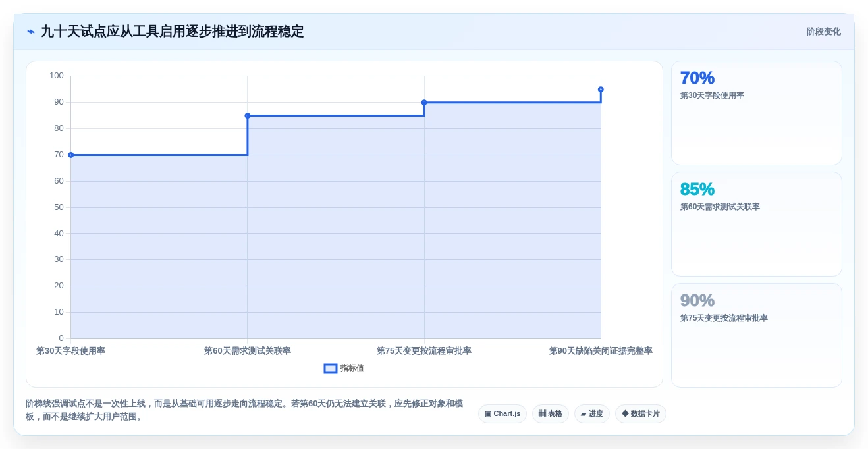Open the 90% 第75天变更按流程审批率 card
Screen dimensions: 868x449
(x=757, y=335)
